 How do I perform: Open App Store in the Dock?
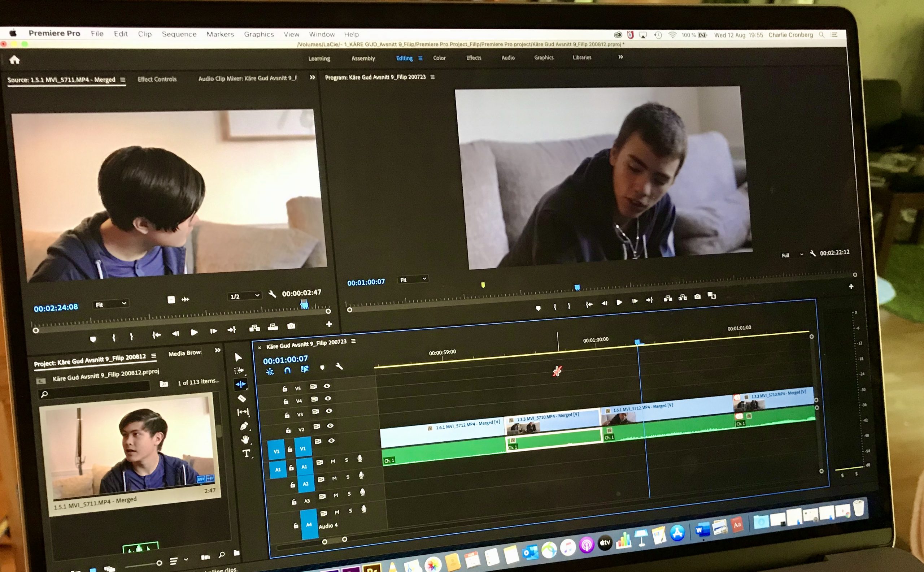tap(677, 533)
